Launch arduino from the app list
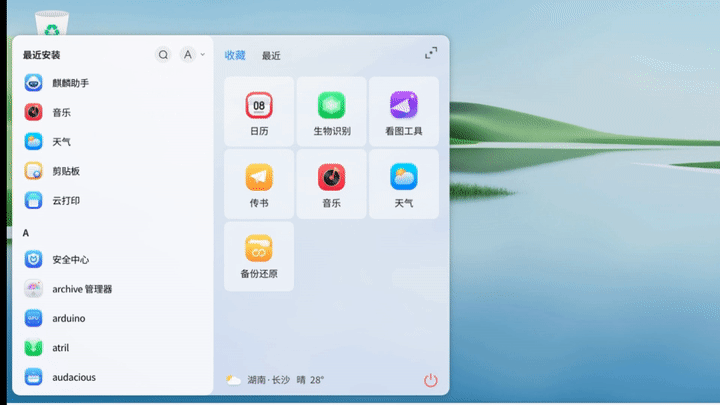This screenshot has height=405, width=720. [x=68, y=318]
